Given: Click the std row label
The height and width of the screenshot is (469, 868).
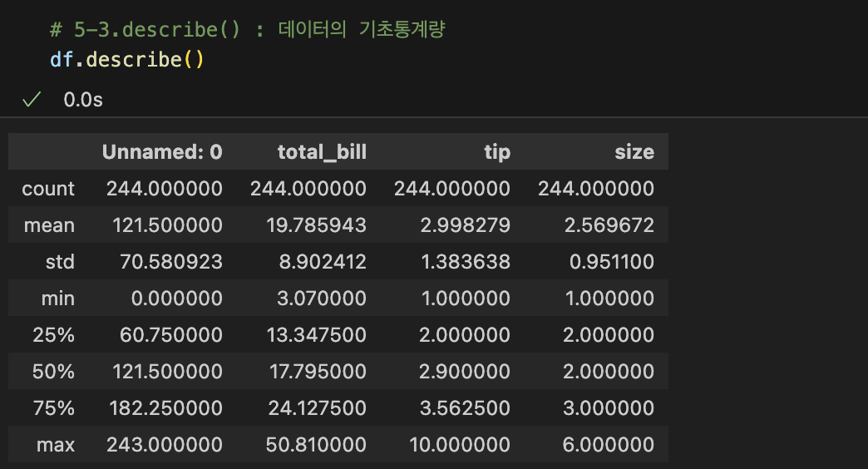Looking at the screenshot, I should point(60,262).
